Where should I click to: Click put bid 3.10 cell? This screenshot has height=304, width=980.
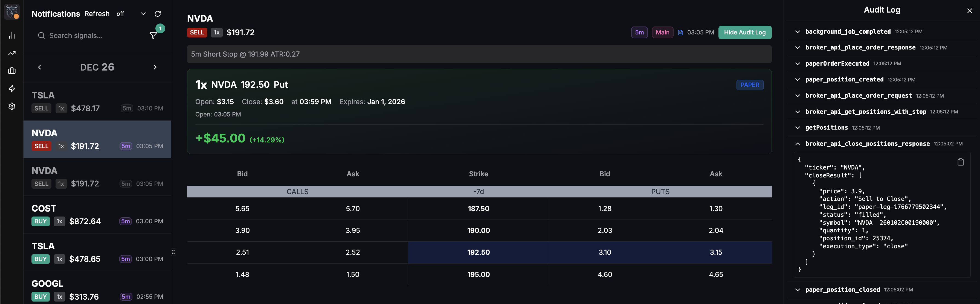coord(605,252)
